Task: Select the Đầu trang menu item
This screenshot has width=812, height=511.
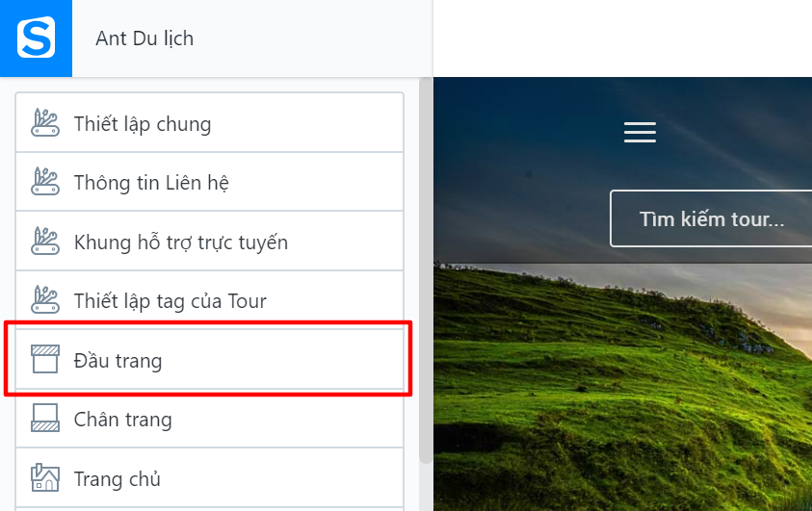Action: point(118,361)
